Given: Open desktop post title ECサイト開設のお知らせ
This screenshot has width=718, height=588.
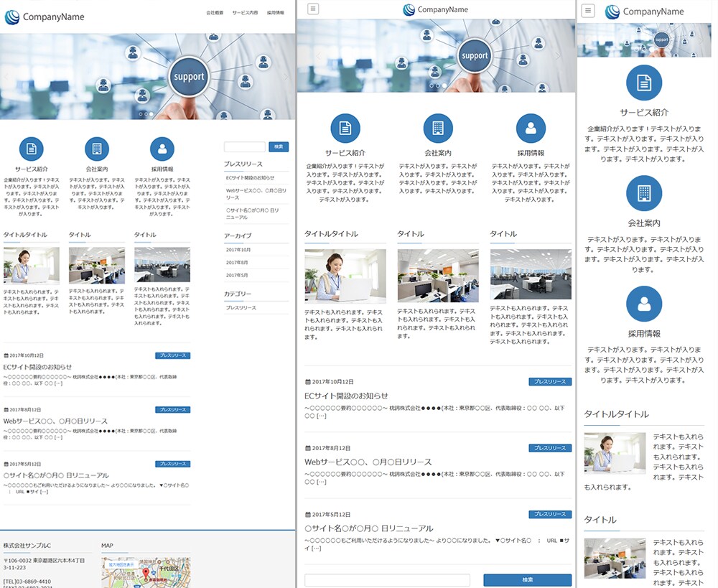Looking at the screenshot, I should click(x=37, y=367).
